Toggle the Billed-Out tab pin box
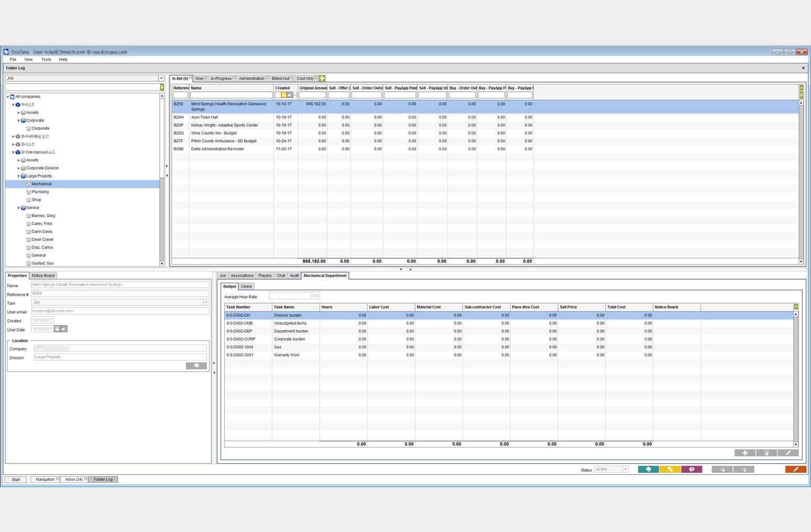Viewport: 811px width, 532px height. 291,77
